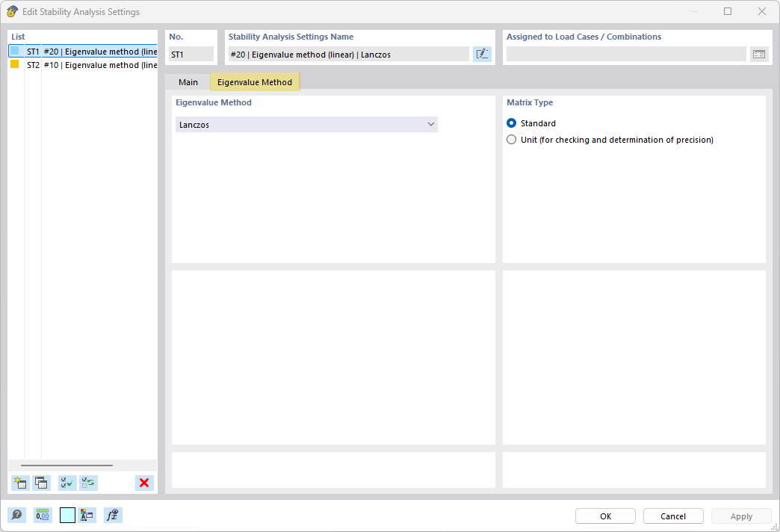Select the Standard matrix type

click(511, 123)
